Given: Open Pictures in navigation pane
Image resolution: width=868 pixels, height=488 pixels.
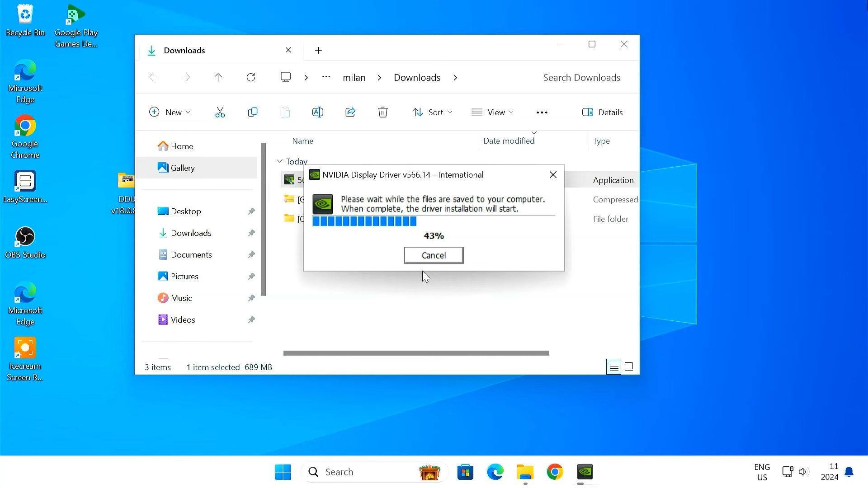Looking at the screenshot, I should click(x=197, y=276).
